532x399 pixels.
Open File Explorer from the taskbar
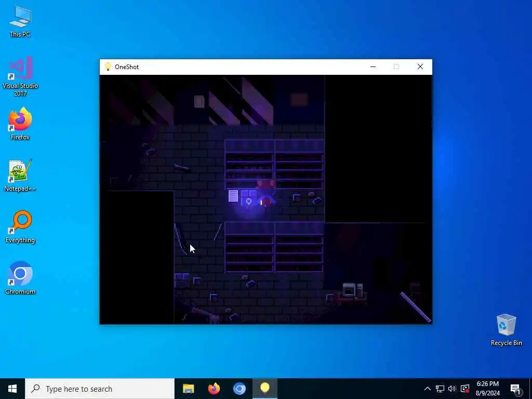coord(188,389)
